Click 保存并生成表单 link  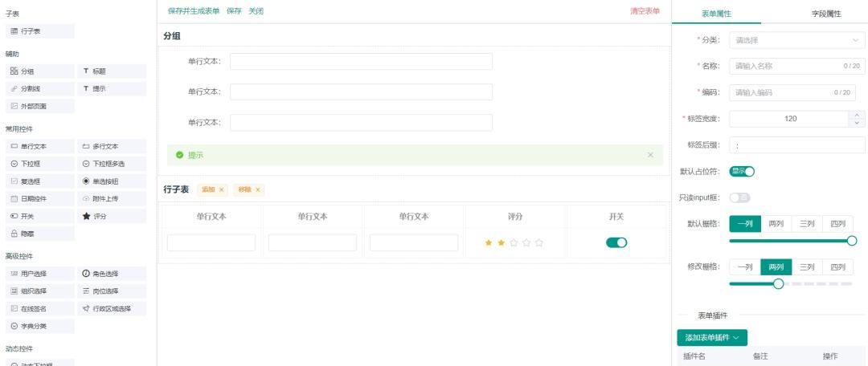pyautogui.click(x=194, y=11)
